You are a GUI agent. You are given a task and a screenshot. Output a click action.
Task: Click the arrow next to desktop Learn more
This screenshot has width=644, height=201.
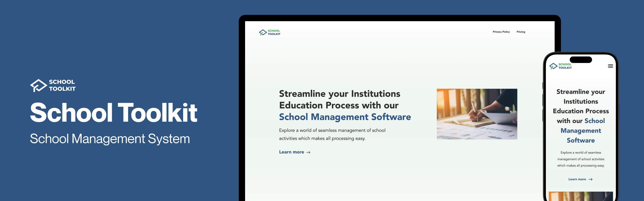tap(308, 152)
